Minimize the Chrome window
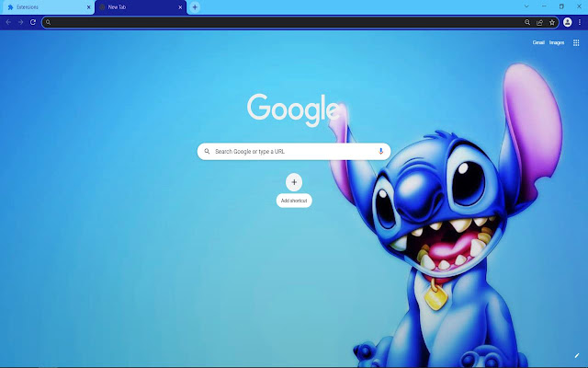The width and height of the screenshot is (588, 368). click(x=544, y=6)
